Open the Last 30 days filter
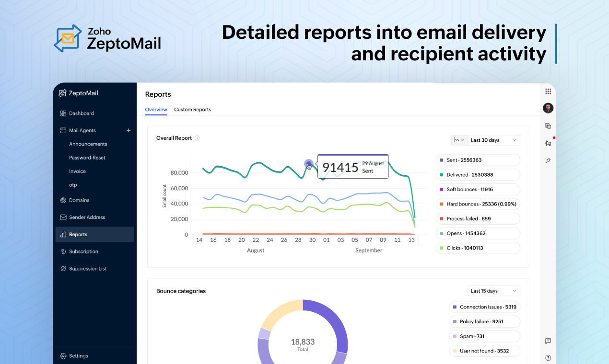Viewport: 609px width, 364px height. tap(493, 140)
